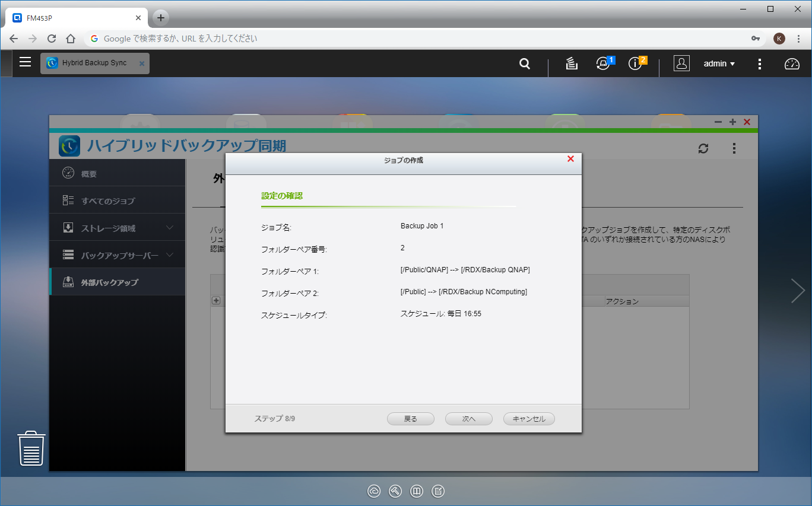Viewport: 812px width, 506px height.
Task: Open external devices icon with badge 1
Action: 603,63
